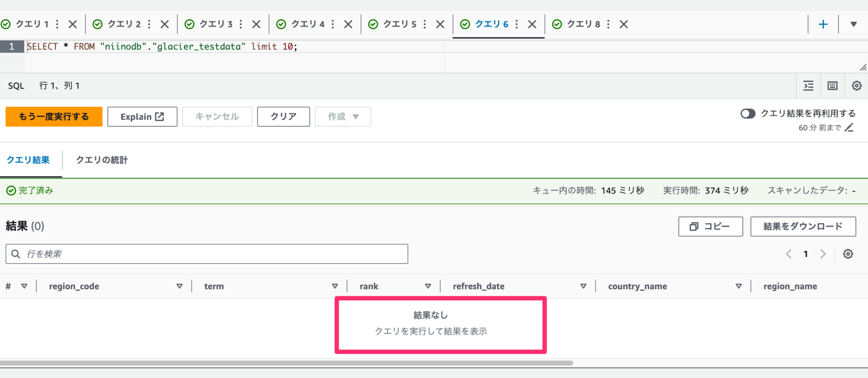The height and width of the screenshot is (378, 868).
Task: Go to next results page arrow
Action: 823,254
